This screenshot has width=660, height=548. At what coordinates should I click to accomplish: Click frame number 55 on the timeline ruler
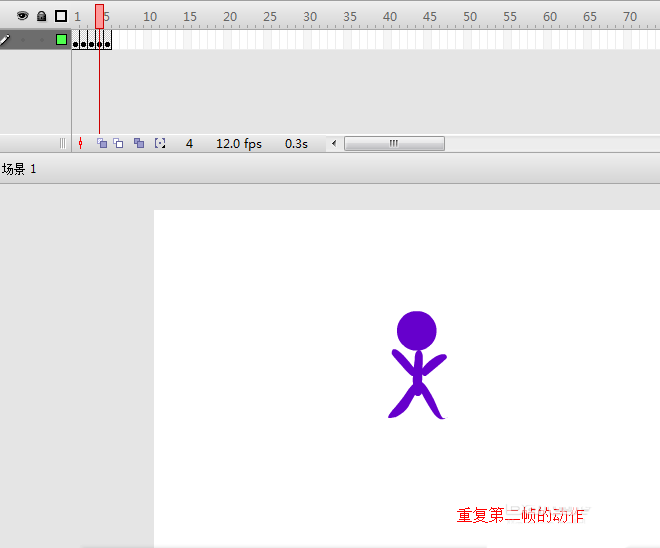click(x=510, y=17)
